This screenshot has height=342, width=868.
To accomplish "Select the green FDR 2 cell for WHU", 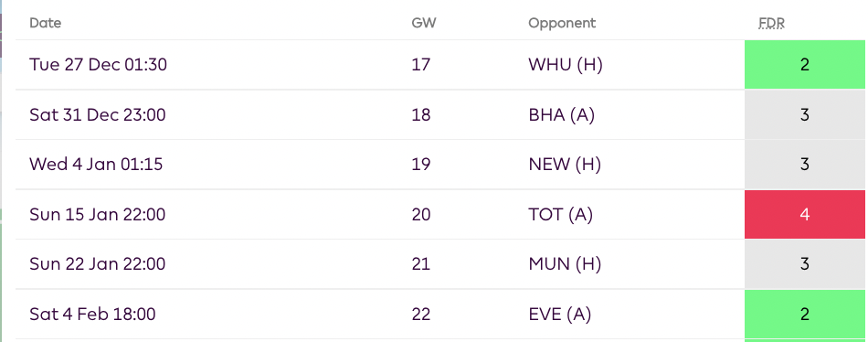I will coord(805,65).
